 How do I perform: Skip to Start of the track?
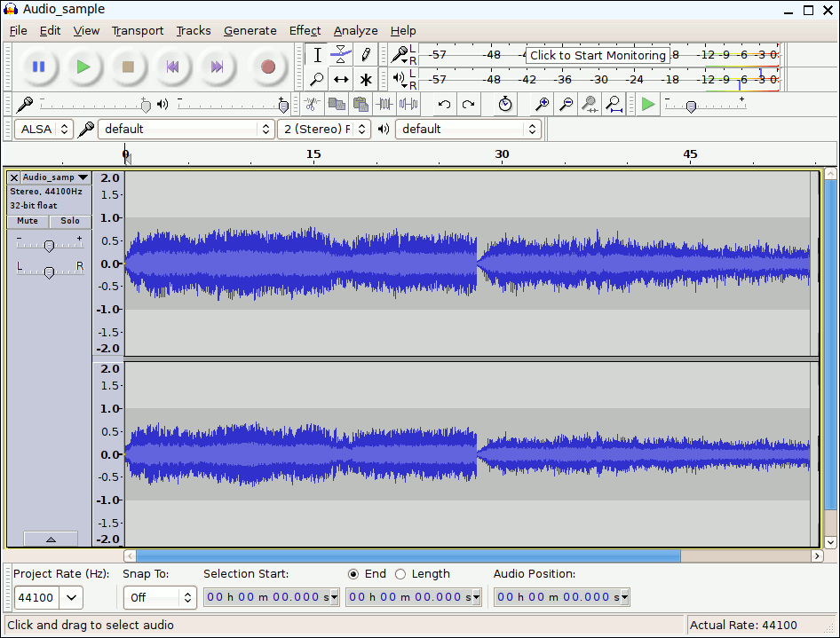(x=172, y=67)
